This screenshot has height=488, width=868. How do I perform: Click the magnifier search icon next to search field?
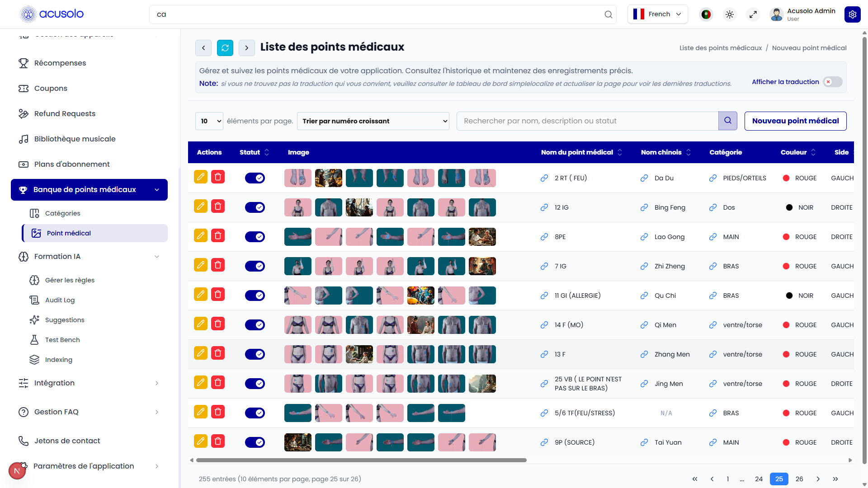727,121
